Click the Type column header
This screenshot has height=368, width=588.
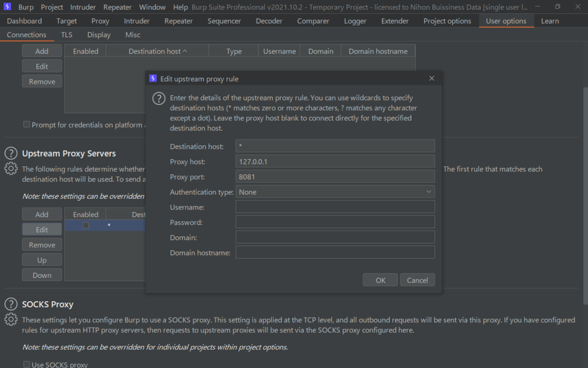234,51
